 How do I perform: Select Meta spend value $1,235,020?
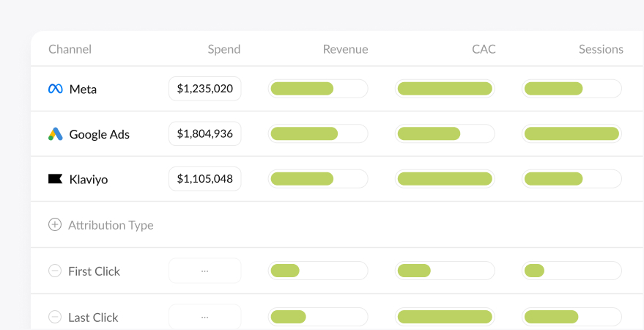pyautogui.click(x=205, y=88)
